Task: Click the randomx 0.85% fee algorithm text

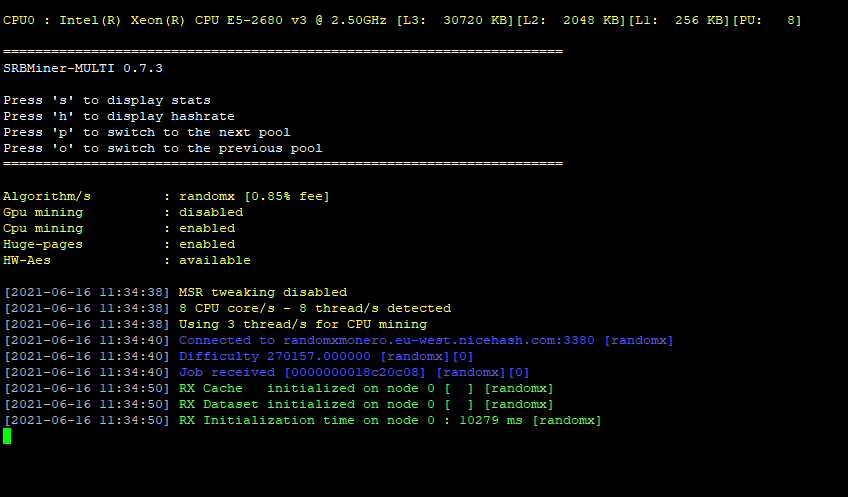Action: 254,196
